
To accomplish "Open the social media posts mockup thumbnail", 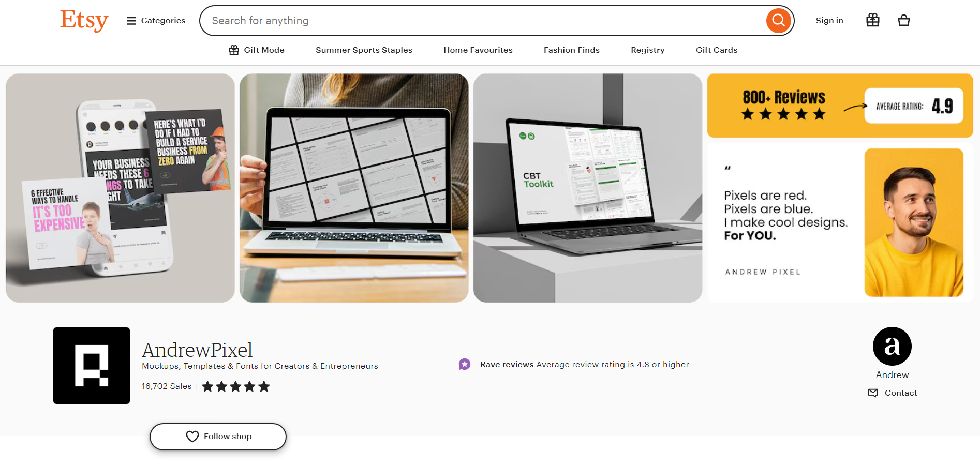I will pyautogui.click(x=120, y=188).
